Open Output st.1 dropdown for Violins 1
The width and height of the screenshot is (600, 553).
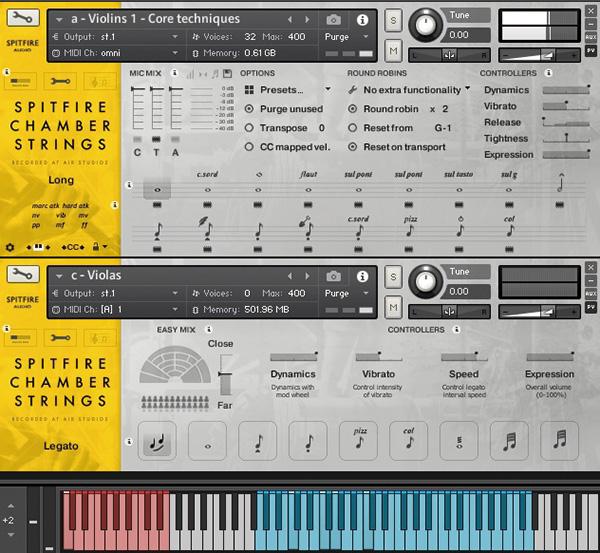[x=115, y=37]
